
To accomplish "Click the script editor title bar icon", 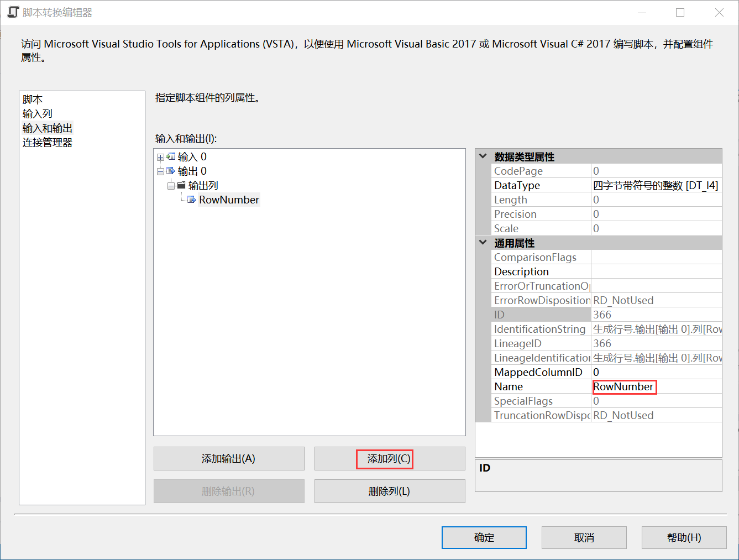I will (x=13, y=12).
